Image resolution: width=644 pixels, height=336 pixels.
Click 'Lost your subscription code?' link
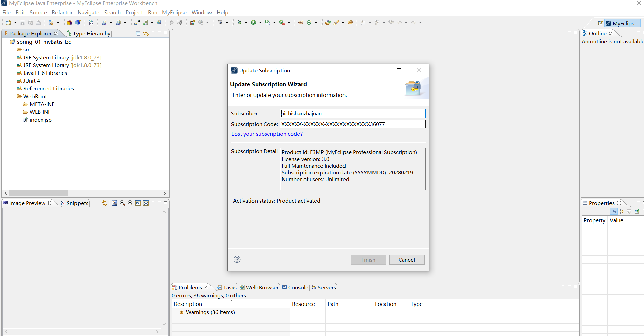coord(267,134)
